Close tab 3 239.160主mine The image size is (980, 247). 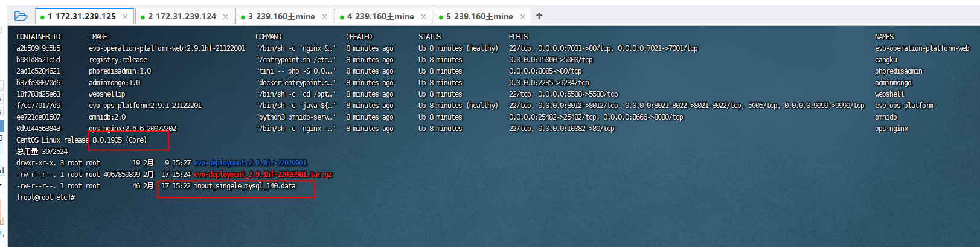click(x=324, y=16)
